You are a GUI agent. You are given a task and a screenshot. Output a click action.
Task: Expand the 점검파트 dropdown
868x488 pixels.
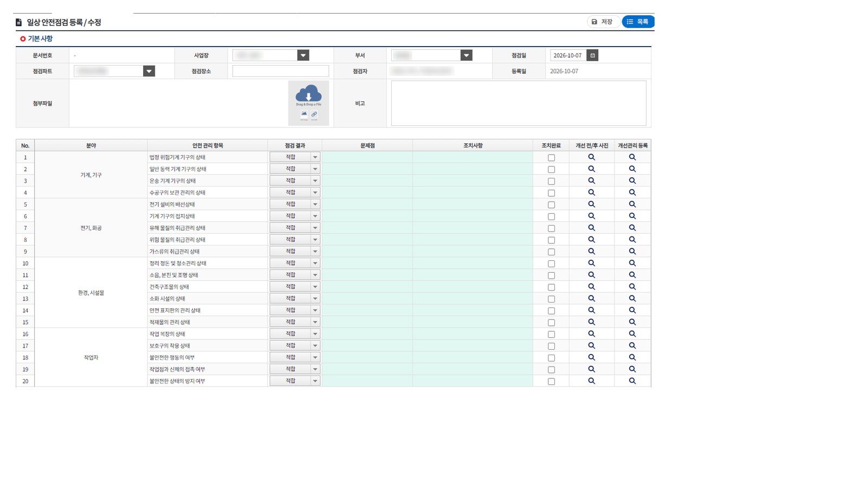tap(114, 71)
